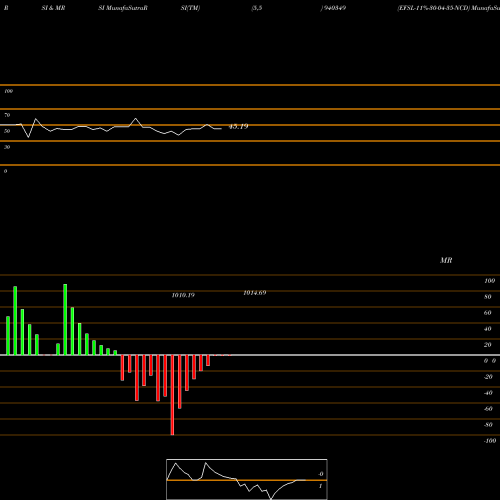Click the RSI axis label 70
Image resolution: width=500 pixels, height=500 pixels.
7,115
